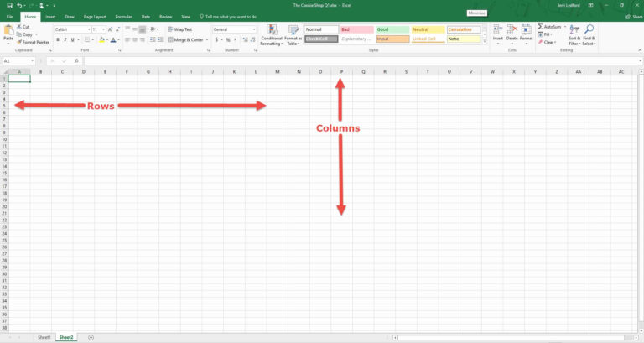644x343 pixels.
Task: Click the Decrease Indent icon
Action: [153, 40]
